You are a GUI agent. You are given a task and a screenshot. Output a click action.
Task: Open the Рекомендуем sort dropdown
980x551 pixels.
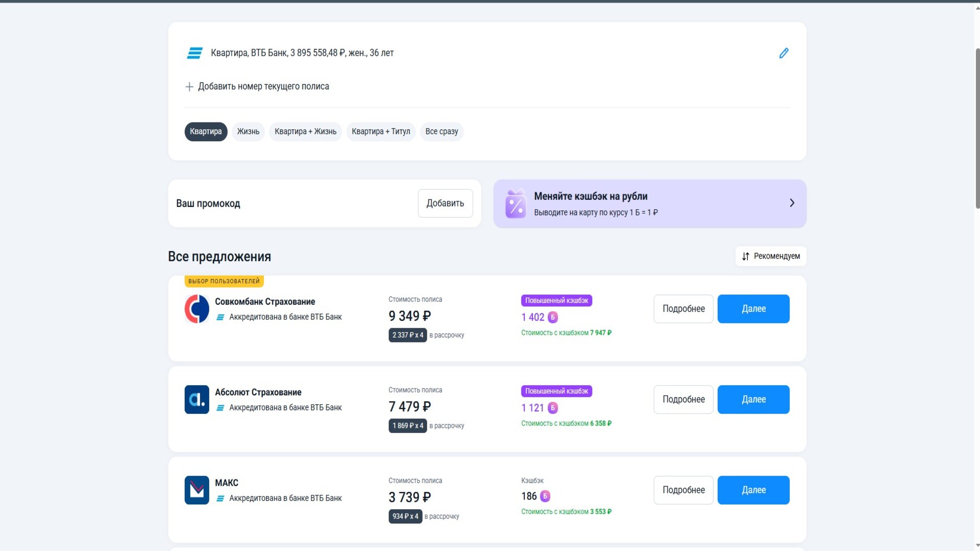click(x=771, y=256)
